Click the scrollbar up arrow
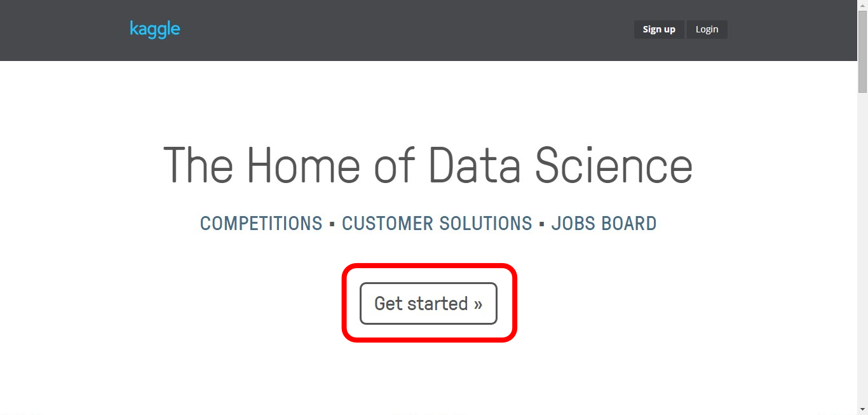This screenshot has height=415, width=868. tap(862, 5)
